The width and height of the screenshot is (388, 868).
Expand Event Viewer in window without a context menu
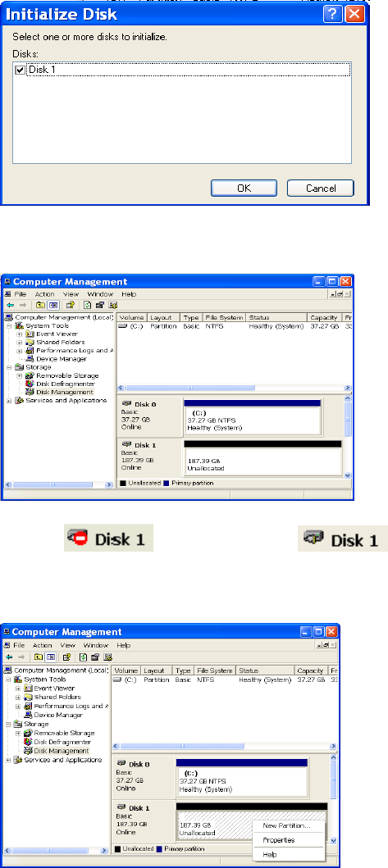click(x=20, y=334)
